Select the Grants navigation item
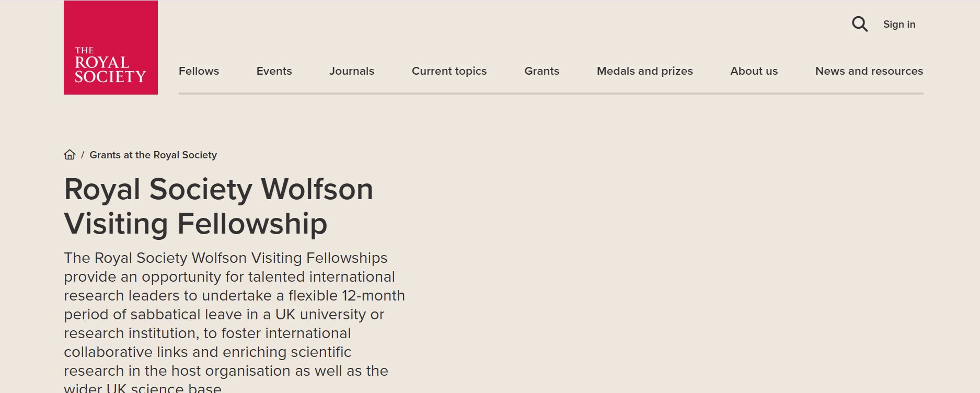980x393 pixels. tap(541, 71)
